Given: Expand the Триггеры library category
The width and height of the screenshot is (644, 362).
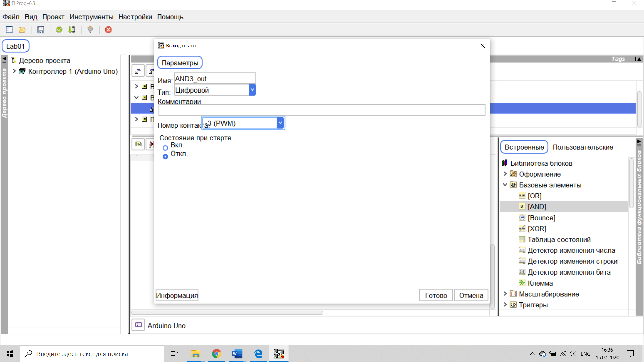Looking at the screenshot, I should (x=505, y=305).
